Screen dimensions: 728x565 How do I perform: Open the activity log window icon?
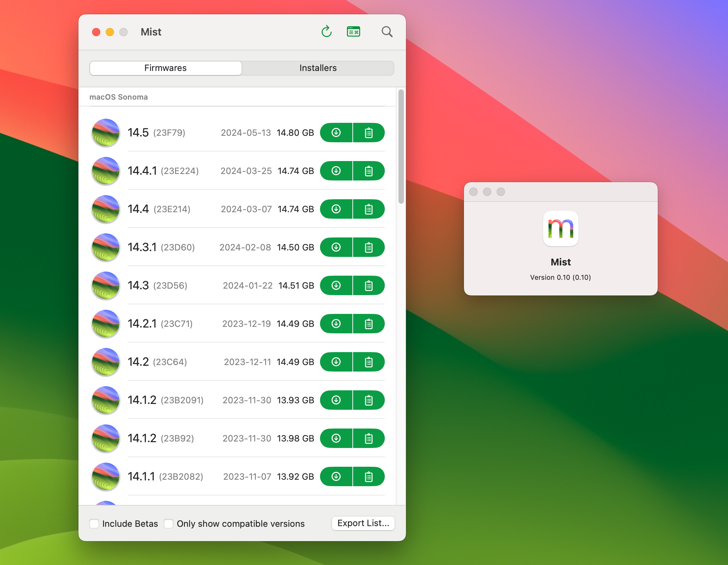coord(353,31)
